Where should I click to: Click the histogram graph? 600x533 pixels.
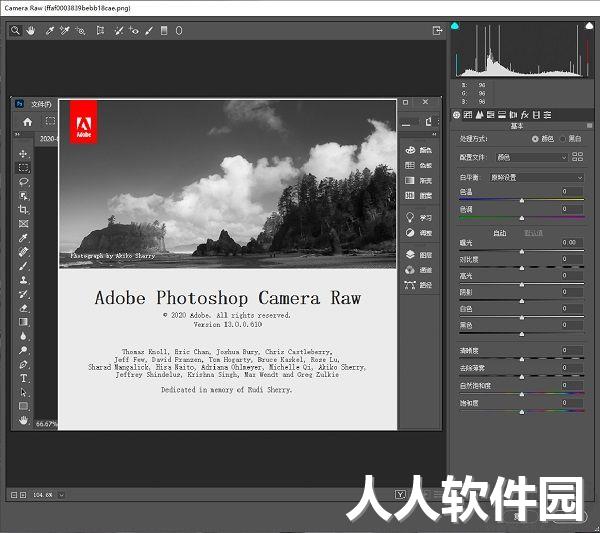(523, 51)
